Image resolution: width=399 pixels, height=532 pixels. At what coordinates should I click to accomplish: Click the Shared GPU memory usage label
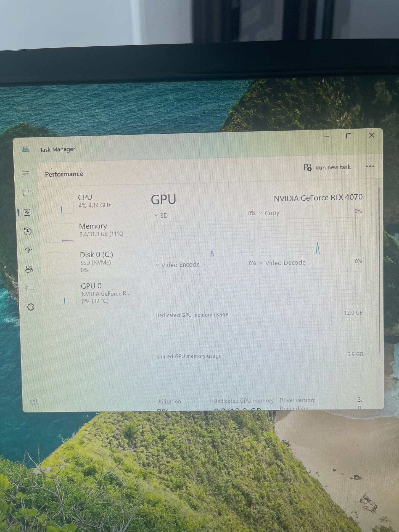(189, 356)
